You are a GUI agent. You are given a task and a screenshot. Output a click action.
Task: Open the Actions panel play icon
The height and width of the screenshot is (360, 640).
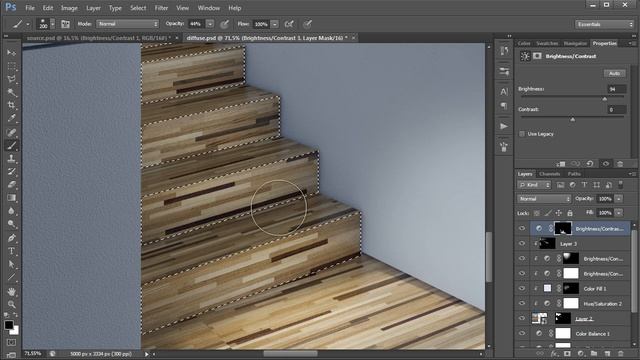(x=504, y=126)
